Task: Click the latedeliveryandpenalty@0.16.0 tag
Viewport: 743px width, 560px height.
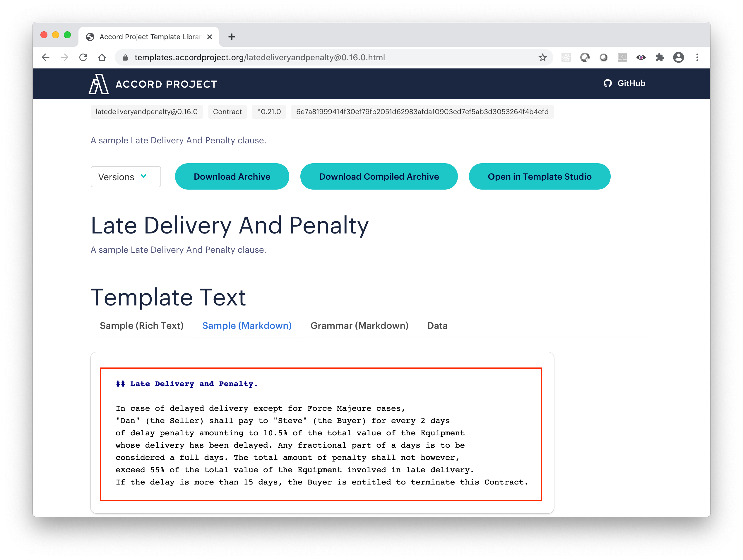Action: 147,112
